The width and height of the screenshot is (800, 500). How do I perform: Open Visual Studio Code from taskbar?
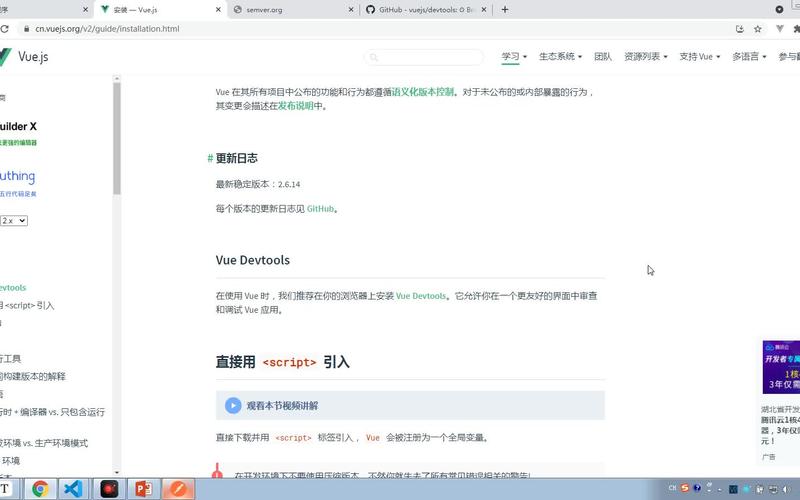click(x=73, y=489)
